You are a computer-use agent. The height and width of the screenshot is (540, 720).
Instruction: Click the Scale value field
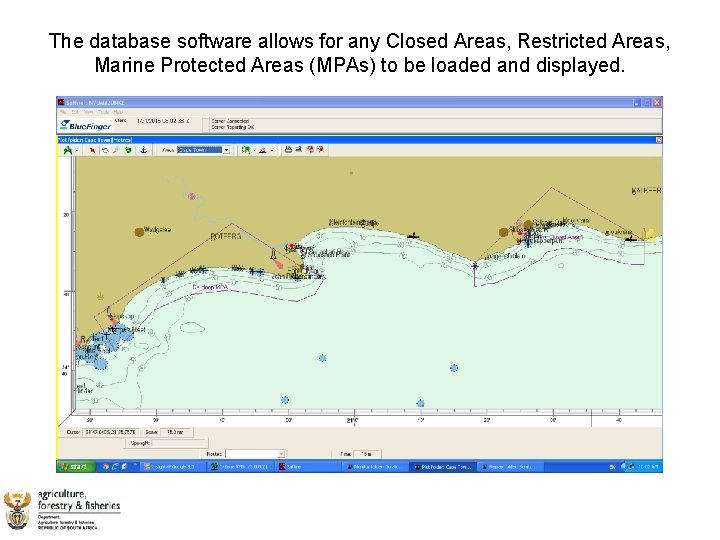(176, 432)
